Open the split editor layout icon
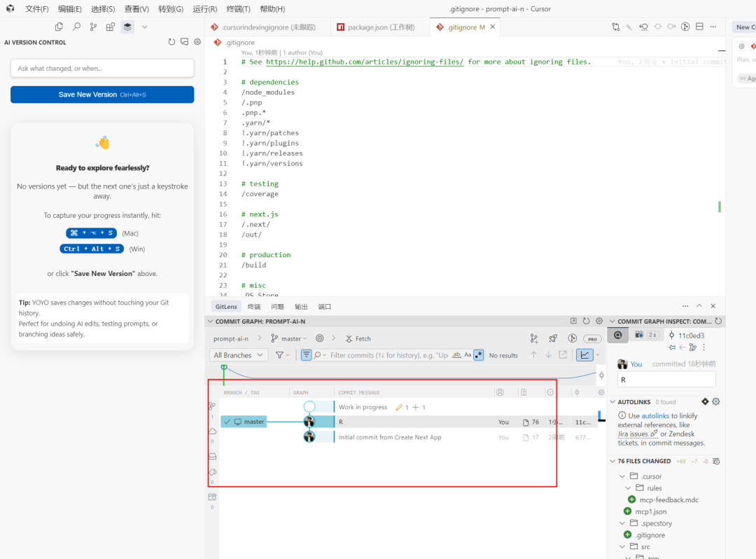Image resolution: width=756 pixels, height=559 pixels. [x=699, y=27]
